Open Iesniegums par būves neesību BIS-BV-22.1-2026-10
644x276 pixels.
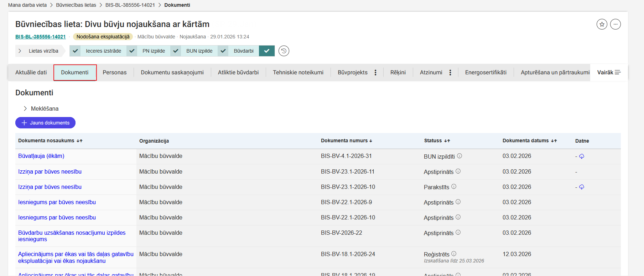point(57,217)
